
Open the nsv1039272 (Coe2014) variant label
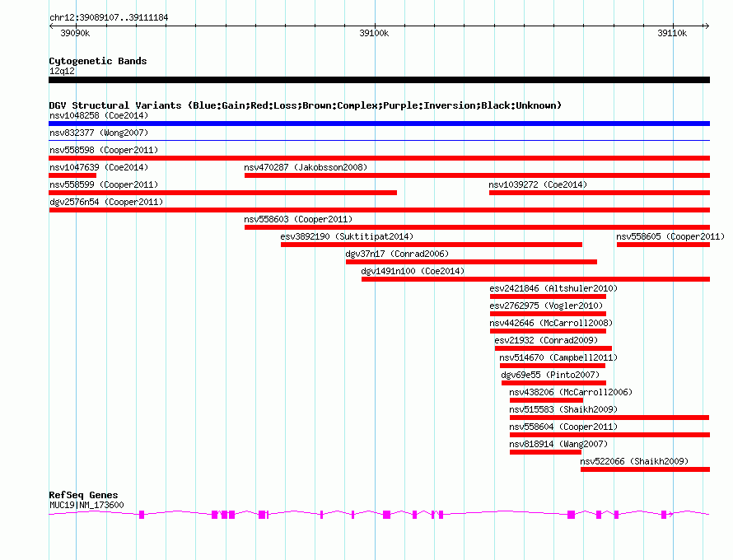coord(538,184)
